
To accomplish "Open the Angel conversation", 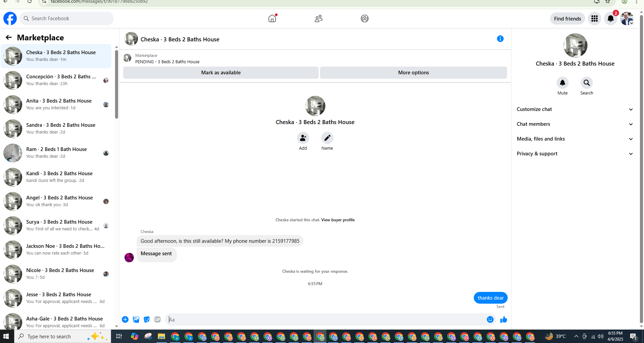I will click(x=56, y=201).
